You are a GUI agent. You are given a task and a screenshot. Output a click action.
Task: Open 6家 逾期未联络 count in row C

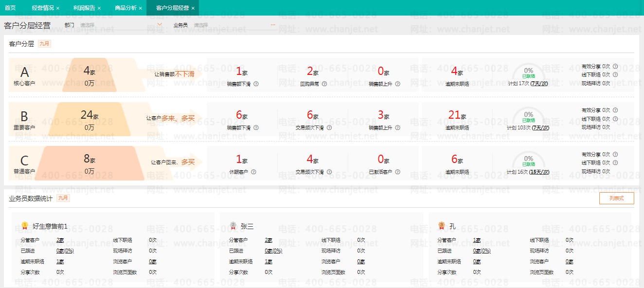457,159
